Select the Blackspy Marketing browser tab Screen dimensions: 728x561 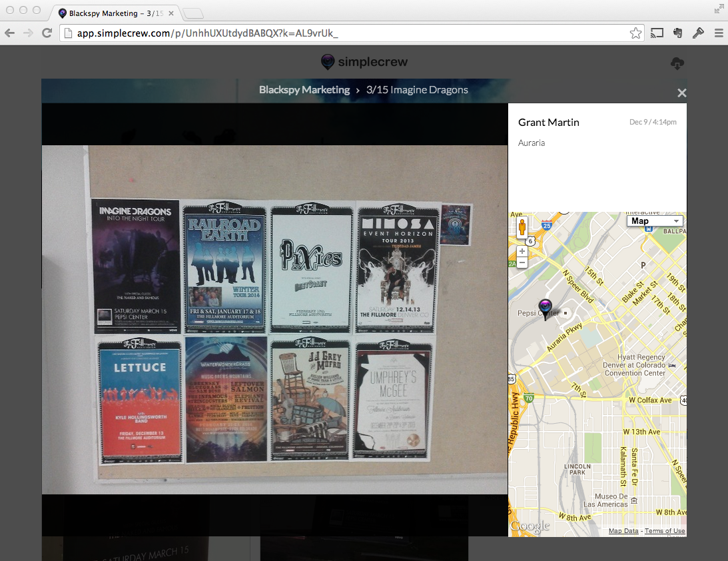point(116,13)
